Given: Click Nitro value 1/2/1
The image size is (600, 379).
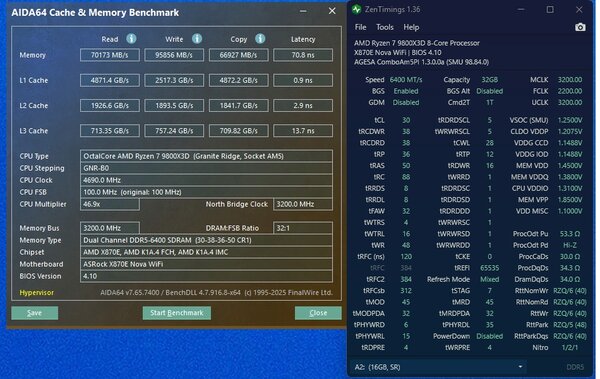Looking at the screenshot, I should point(570,348).
